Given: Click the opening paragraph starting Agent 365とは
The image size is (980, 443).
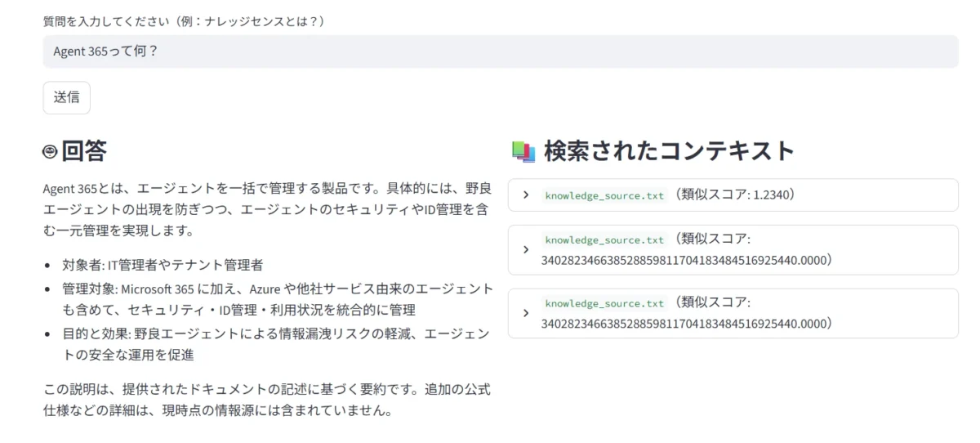Looking at the screenshot, I should coord(266,209).
